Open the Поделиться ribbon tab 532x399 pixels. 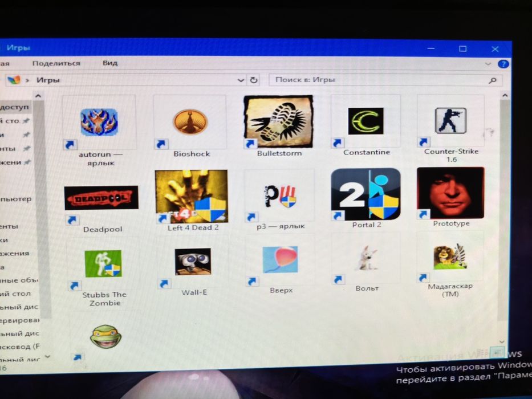[56, 63]
